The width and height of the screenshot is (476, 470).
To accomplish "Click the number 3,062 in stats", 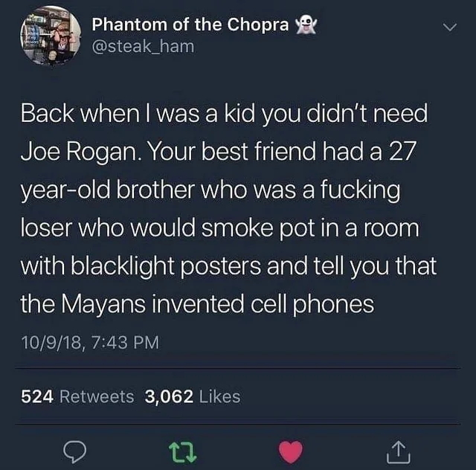I will [169, 397].
